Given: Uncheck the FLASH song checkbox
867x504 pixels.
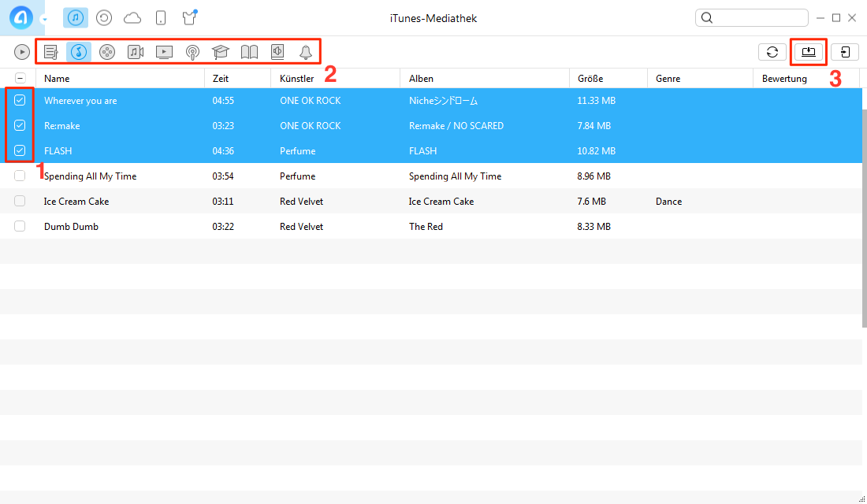Looking at the screenshot, I should point(20,150).
